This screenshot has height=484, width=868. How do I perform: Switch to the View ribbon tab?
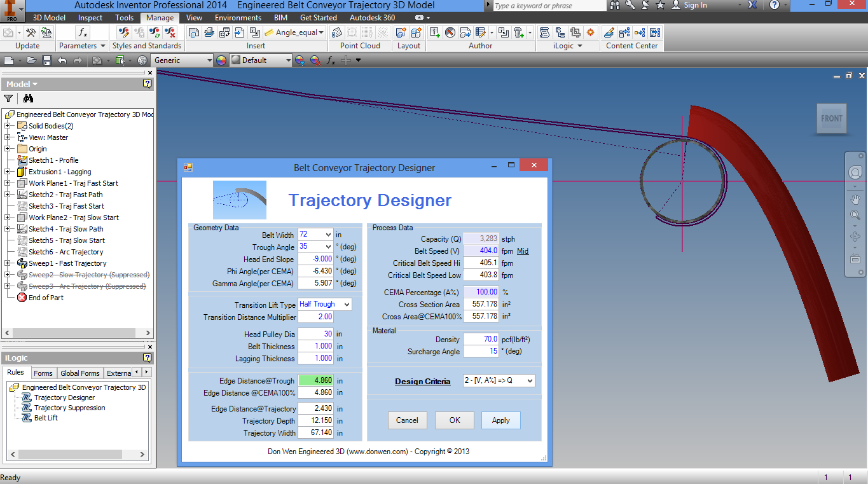194,18
